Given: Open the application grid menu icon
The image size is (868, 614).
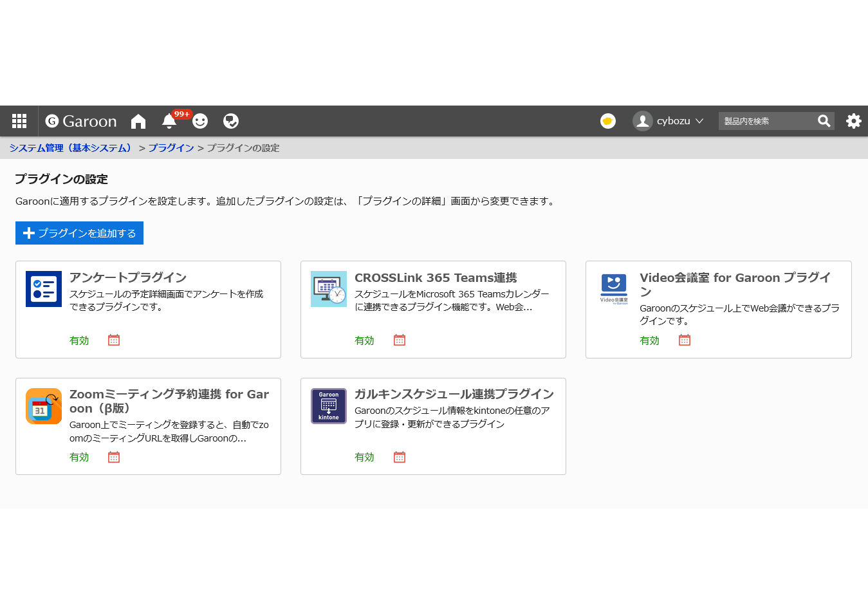Looking at the screenshot, I should coord(19,121).
